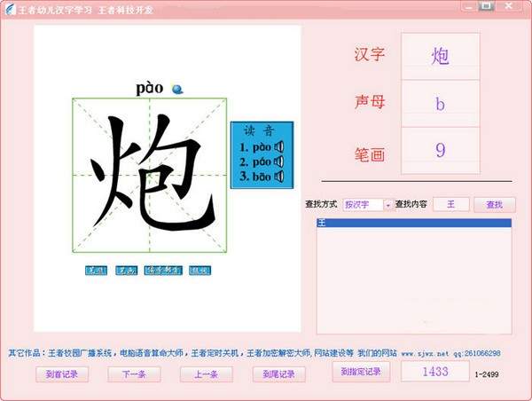Click the widest blue button under the character grid

click(163, 271)
